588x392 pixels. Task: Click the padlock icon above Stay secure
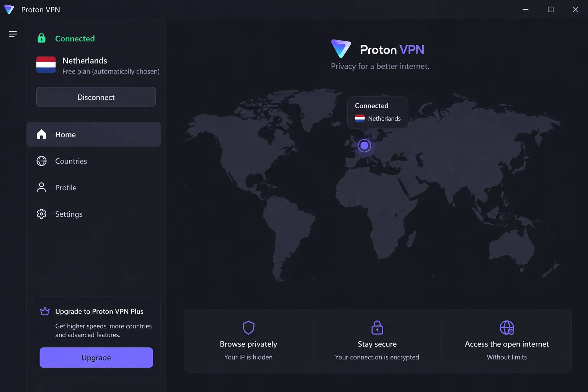point(377,328)
